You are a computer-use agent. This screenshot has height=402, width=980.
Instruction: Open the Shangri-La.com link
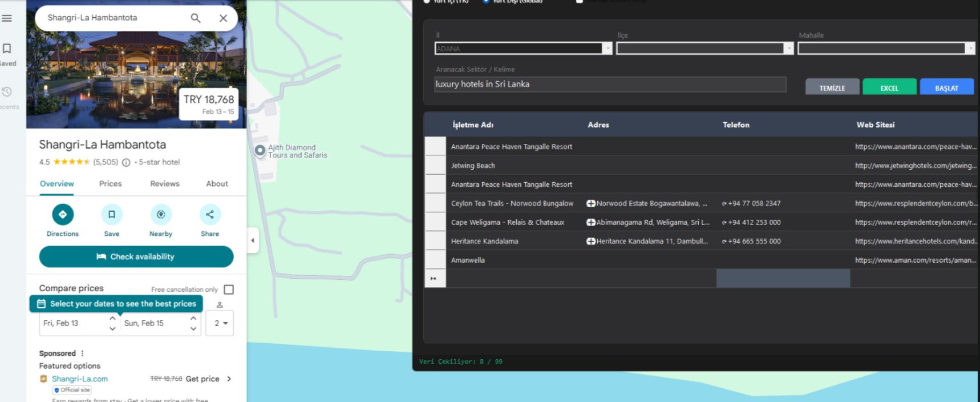click(x=80, y=379)
